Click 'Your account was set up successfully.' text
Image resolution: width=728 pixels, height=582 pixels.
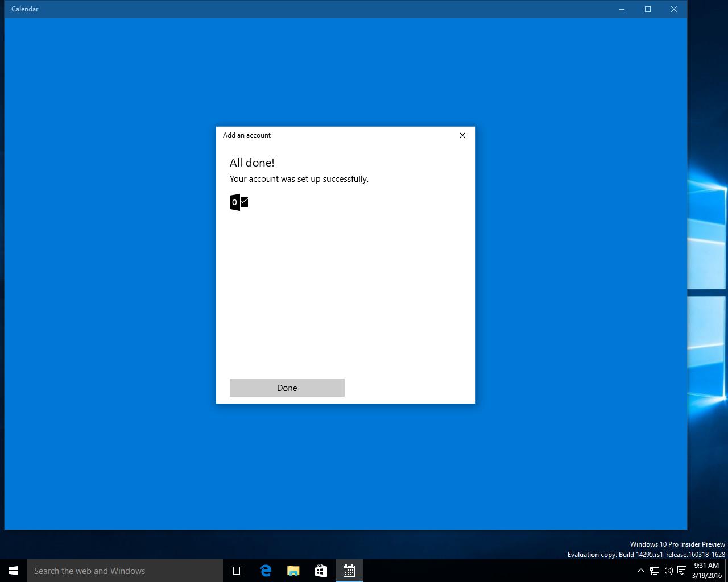(299, 179)
